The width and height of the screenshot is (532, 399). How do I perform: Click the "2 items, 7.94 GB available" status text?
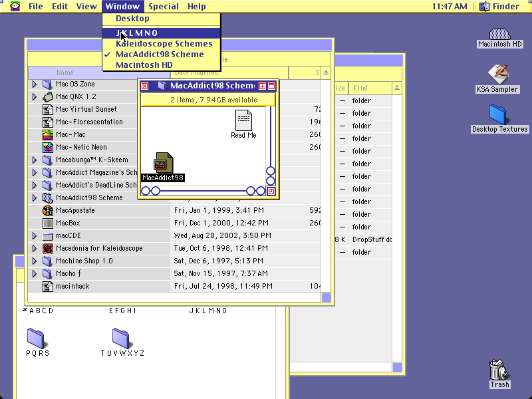pos(213,100)
